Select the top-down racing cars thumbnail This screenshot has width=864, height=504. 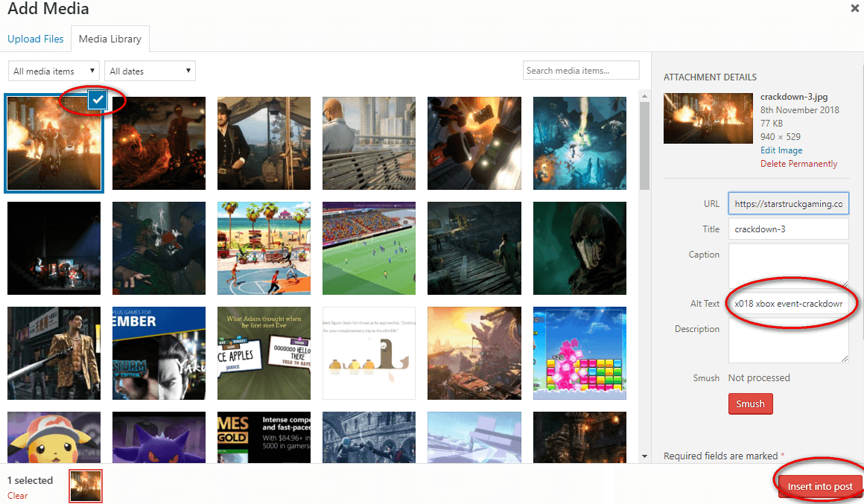pyautogui.click(x=474, y=143)
